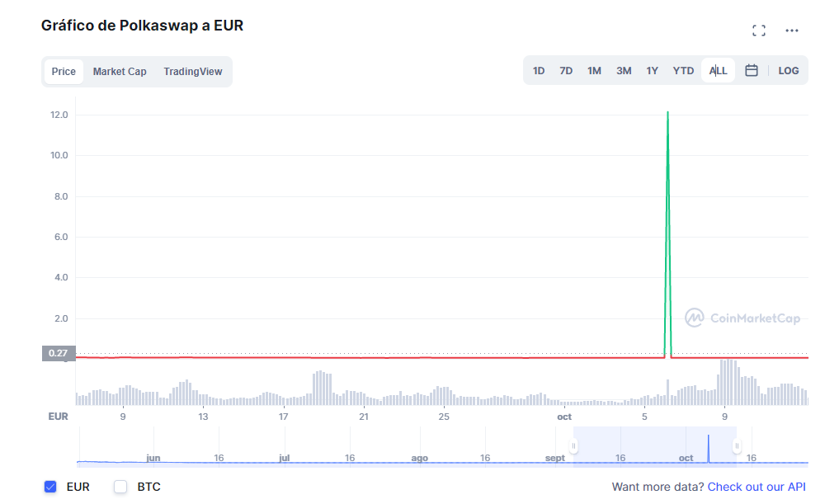This screenshot has height=504, width=825.
Task: Open the three-dots more options menu
Action: coord(792,31)
